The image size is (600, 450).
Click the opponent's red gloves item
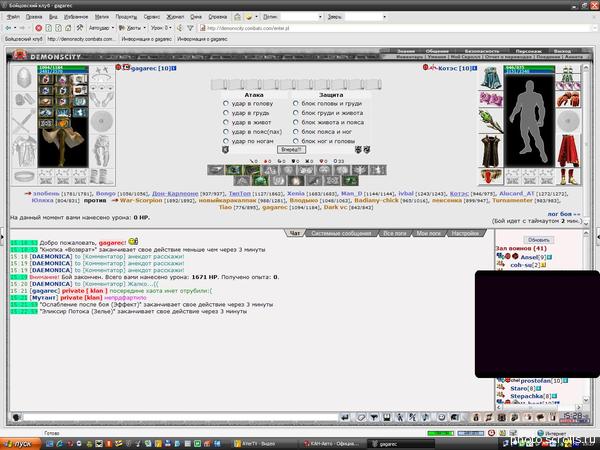point(568,99)
